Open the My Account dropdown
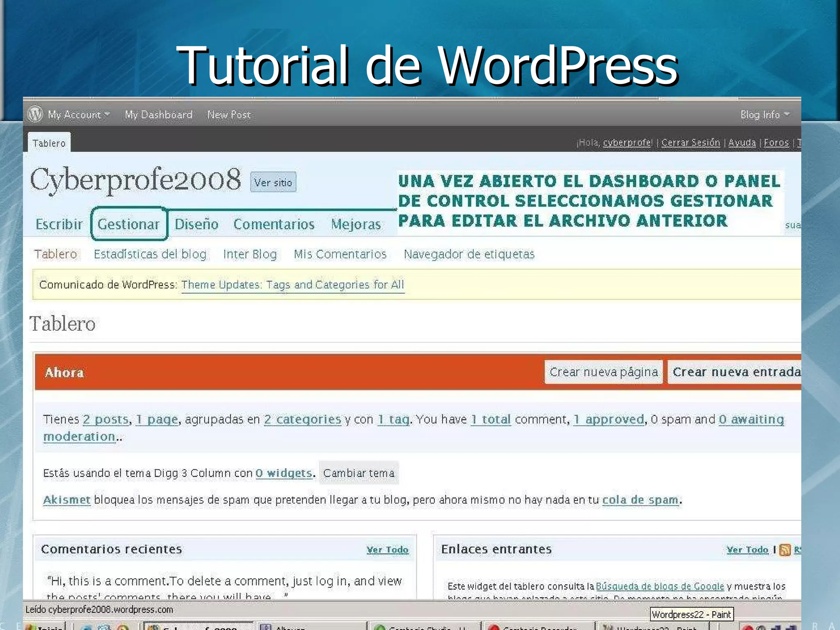This screenshot has width=840, height=630. click(79, 115)
